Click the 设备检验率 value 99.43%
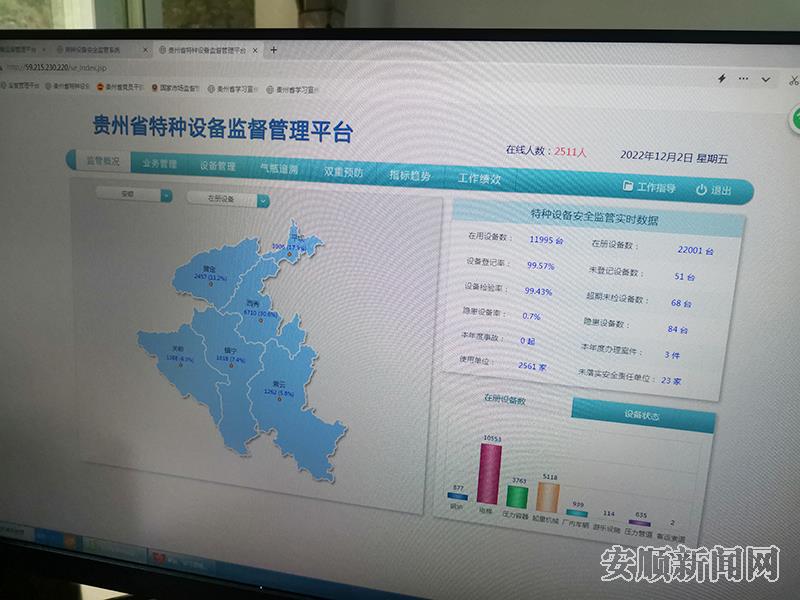This screenshot has height=600, width=800. (x=538, y=291)
